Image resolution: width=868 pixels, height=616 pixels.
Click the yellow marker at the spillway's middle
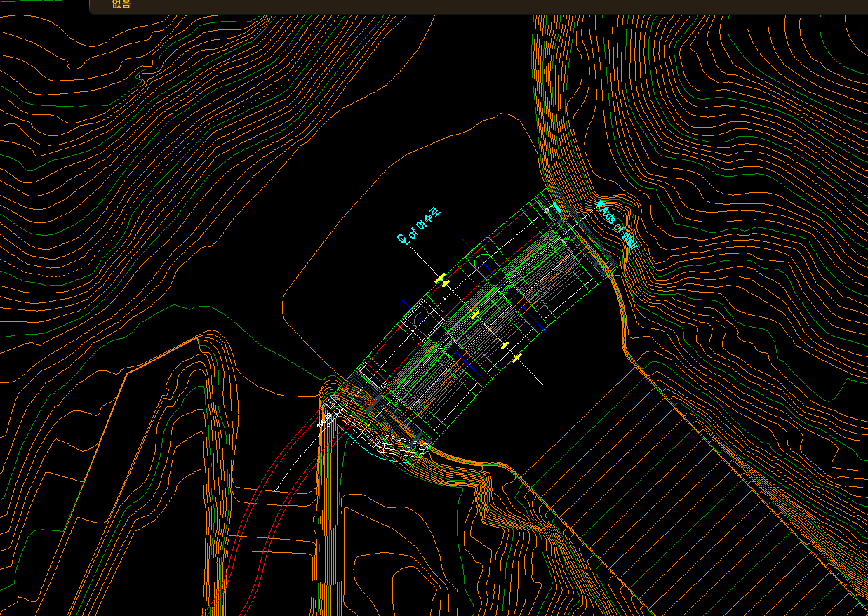coord(475,314)
